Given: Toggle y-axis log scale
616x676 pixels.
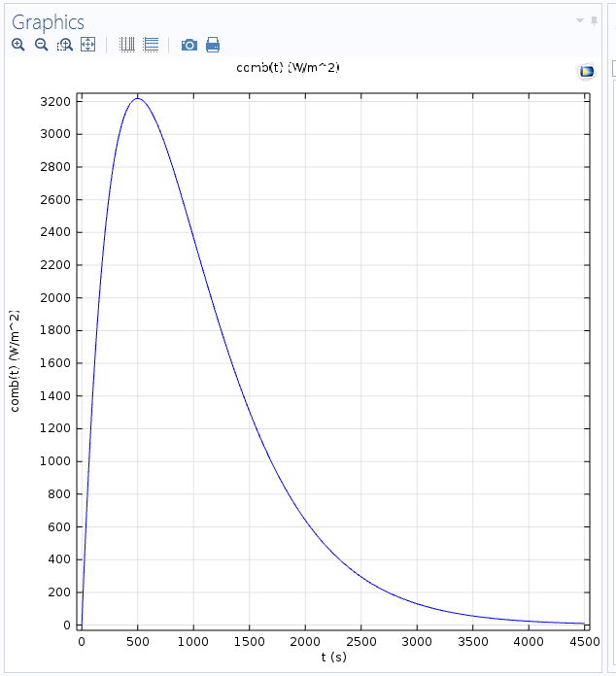Looking at the screenshot, I should click(151, 45).
